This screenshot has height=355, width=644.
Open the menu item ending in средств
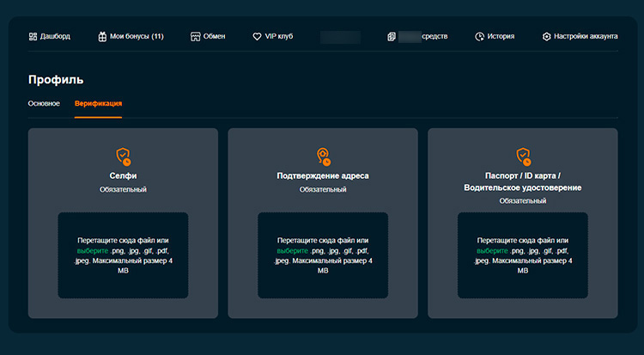click(417, 37)
